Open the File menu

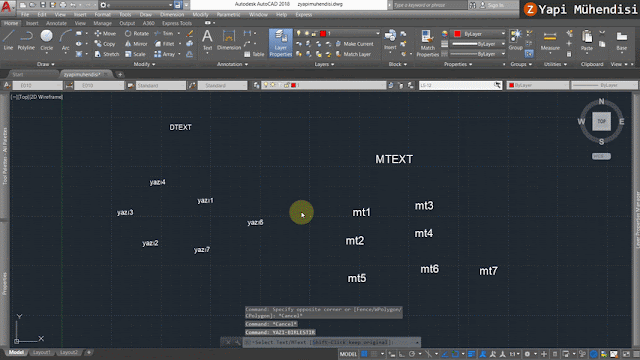[25, 14]
